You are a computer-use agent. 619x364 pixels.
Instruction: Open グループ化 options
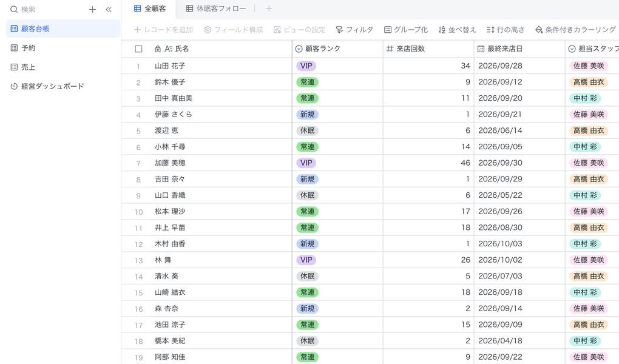(x=406, y=30)
